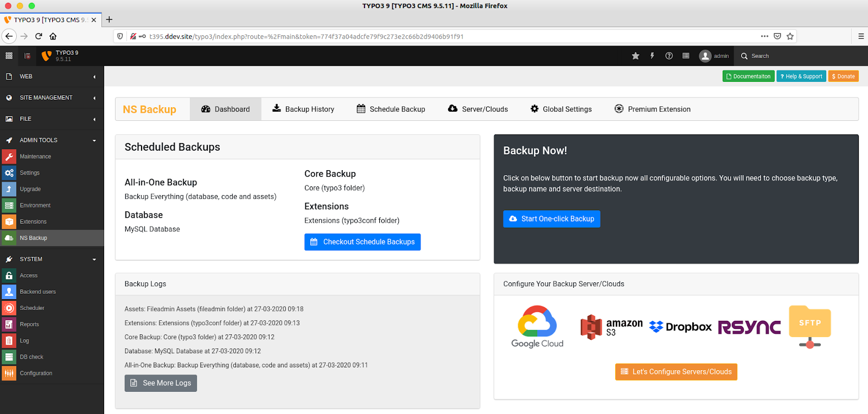Viewport: 868px width, 414px height.
Task: Click the Backend users module icon
Action: pyautogui.click(x=9, y=292)
